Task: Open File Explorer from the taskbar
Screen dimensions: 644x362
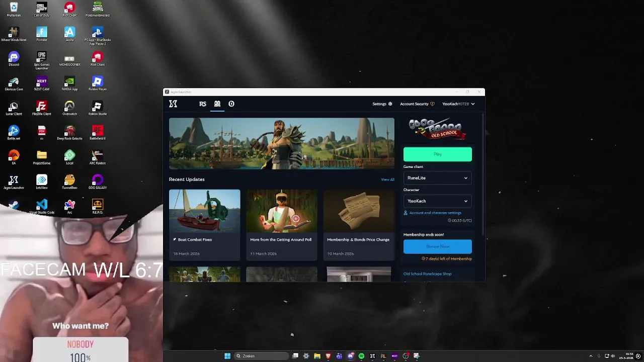Action: (317, 356)
